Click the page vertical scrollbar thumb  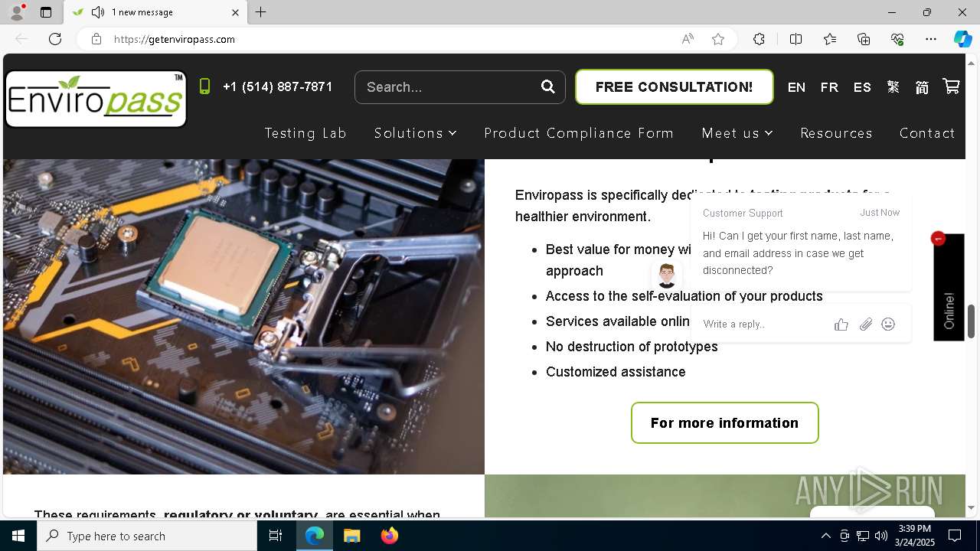click(971, 321)
